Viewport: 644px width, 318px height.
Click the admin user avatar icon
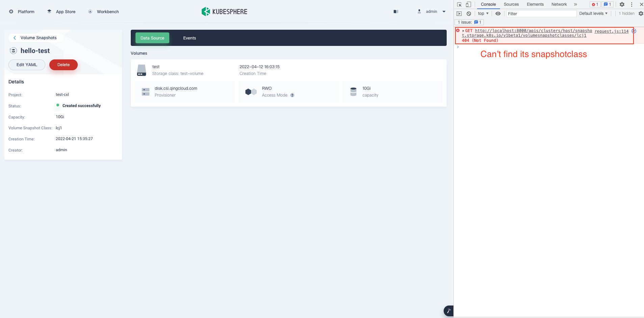click(419, 11)
